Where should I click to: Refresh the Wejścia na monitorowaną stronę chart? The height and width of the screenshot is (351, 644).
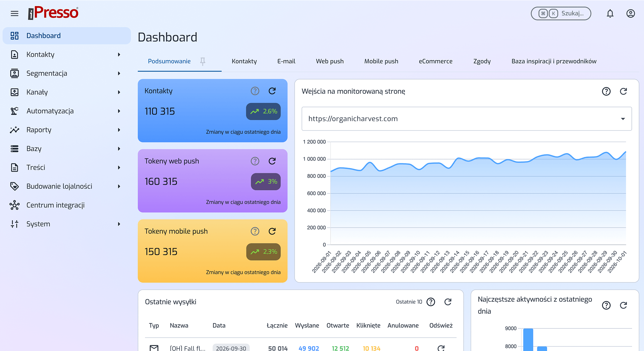click(623, 91)
